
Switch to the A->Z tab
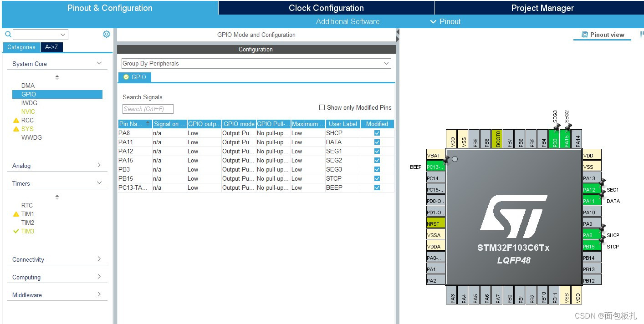[52, 47]
